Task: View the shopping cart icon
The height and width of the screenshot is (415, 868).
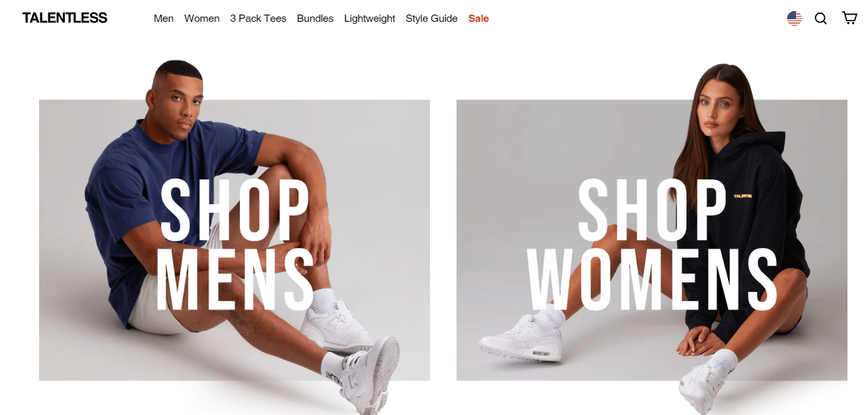Action: (x=849, y=18)
